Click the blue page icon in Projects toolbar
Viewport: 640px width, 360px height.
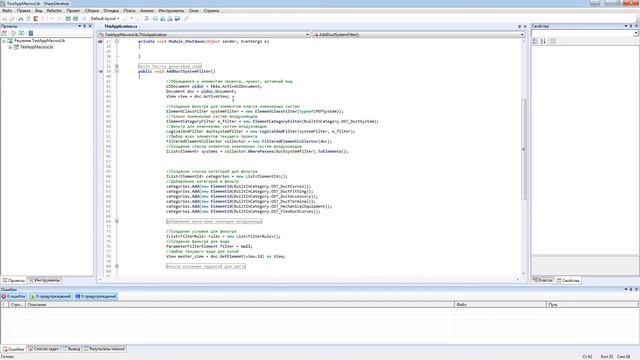[x=31, y=33]
